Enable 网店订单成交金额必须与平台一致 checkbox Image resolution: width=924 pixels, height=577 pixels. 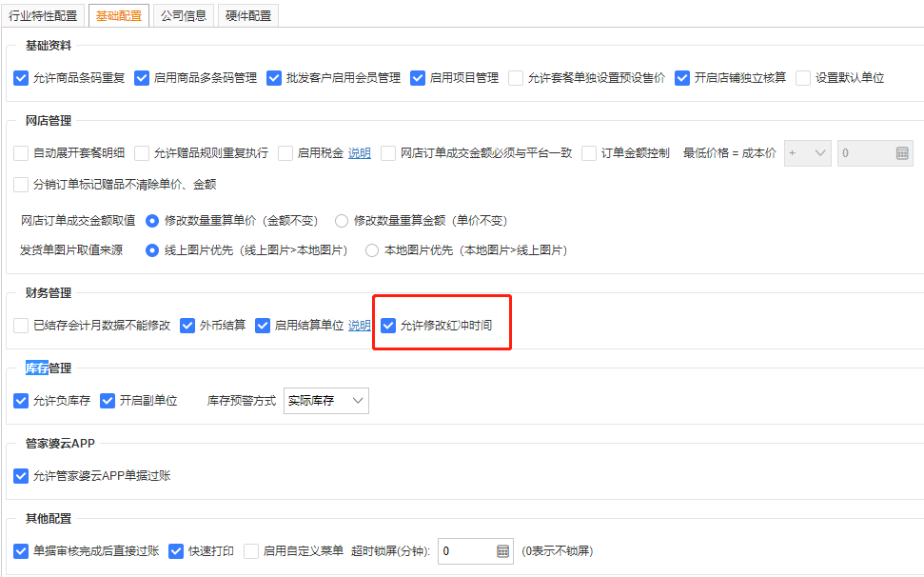tap(388, 153)
